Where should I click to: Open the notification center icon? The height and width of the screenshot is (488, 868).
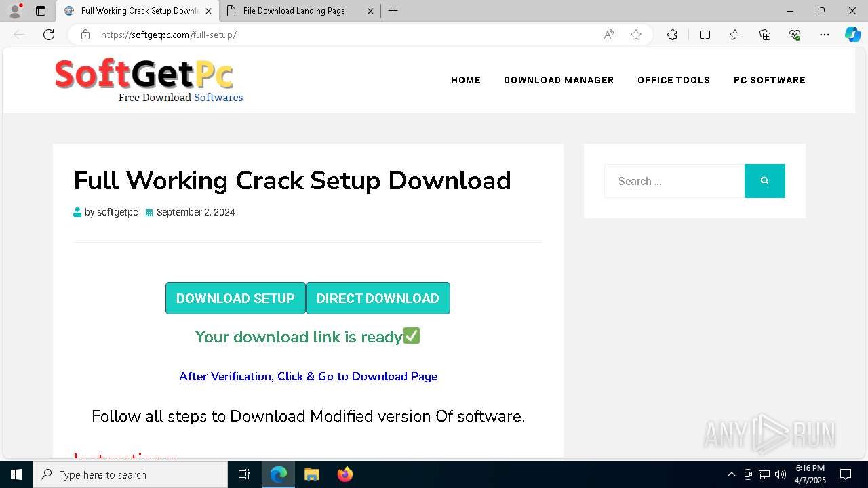pyautogui.click(x=846, y=474)
